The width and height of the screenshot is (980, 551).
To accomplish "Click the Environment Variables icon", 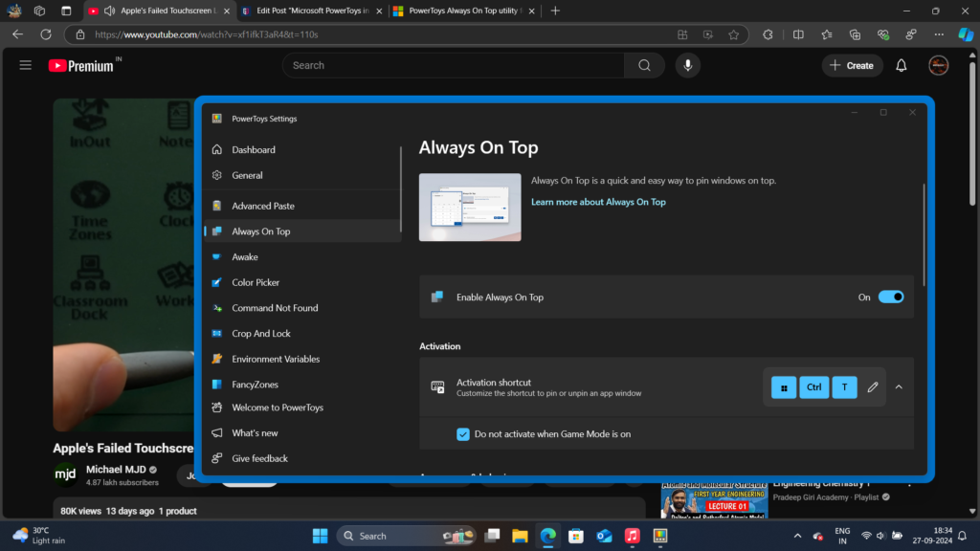I will (217, 360).
